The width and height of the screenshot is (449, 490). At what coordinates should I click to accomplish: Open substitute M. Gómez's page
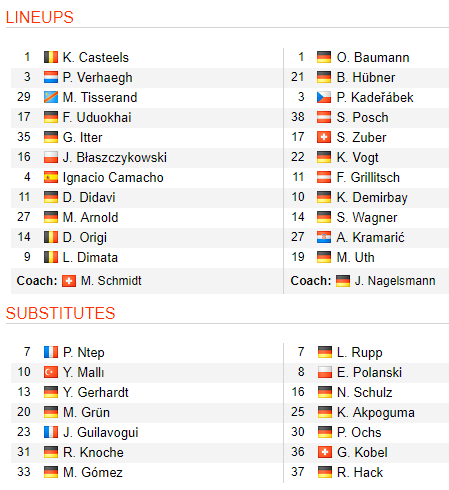[x=93, y=472]
